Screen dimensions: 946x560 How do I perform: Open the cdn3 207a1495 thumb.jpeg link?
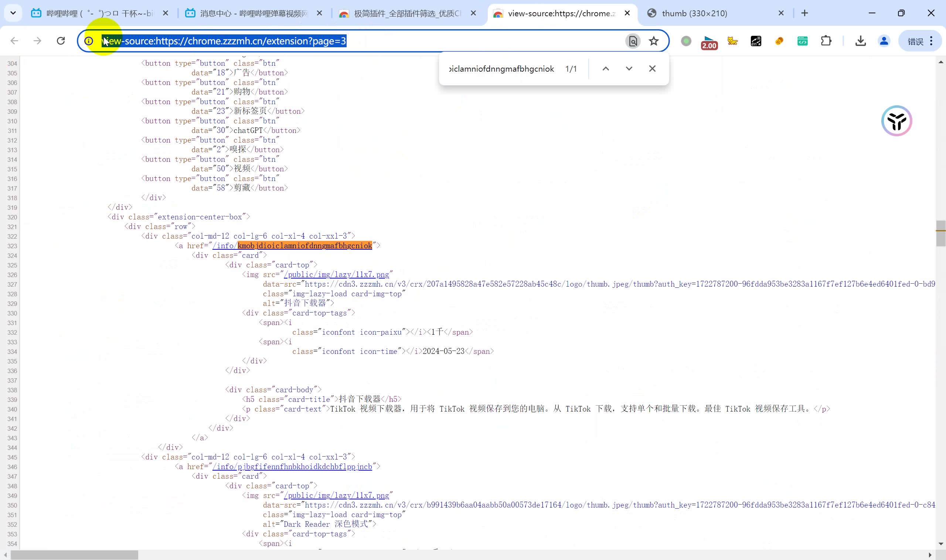click(620, 284)
